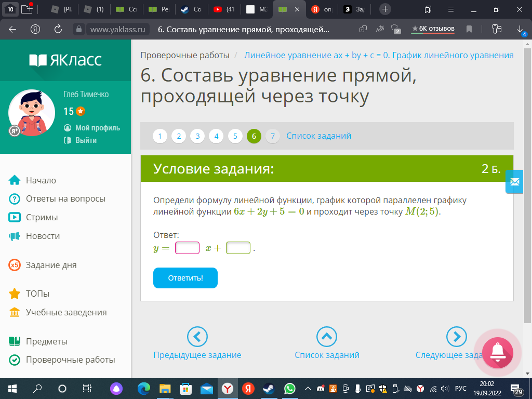Click the user avatar picture
The image size is (532, 399).
[x=32, y=113]
